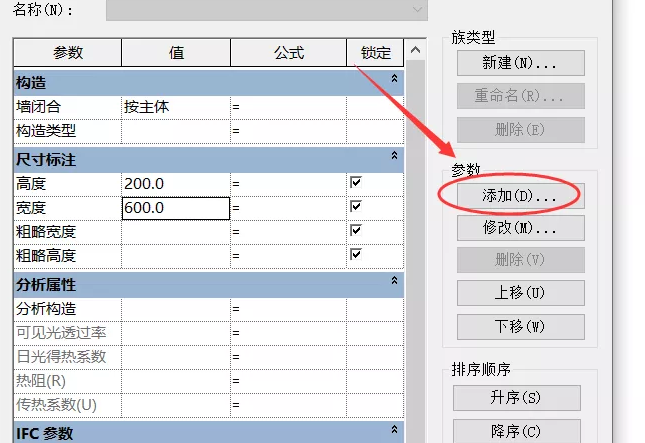
Task: Select the 分析构造 parameter row
Action: tap(209, 309)
